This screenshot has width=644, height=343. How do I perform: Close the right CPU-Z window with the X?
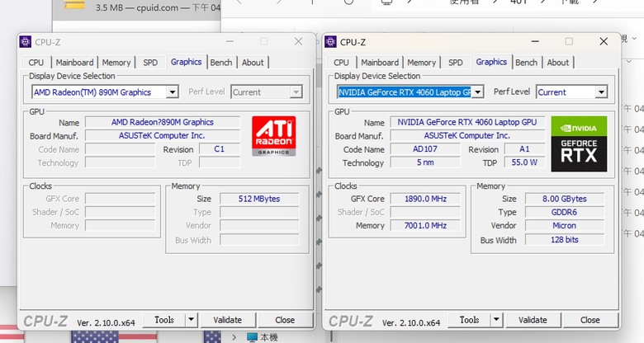click(604, 41)
